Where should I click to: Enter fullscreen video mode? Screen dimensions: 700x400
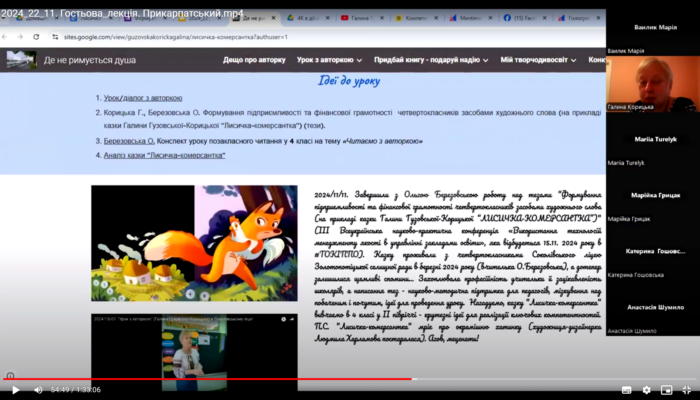coord(686,389)
